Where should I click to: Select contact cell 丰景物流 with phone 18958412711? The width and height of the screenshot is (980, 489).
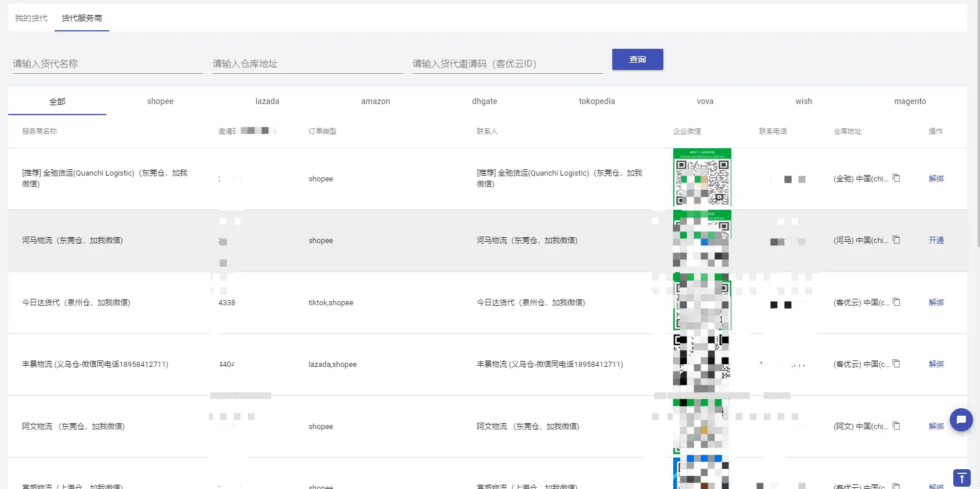point(550,364)
